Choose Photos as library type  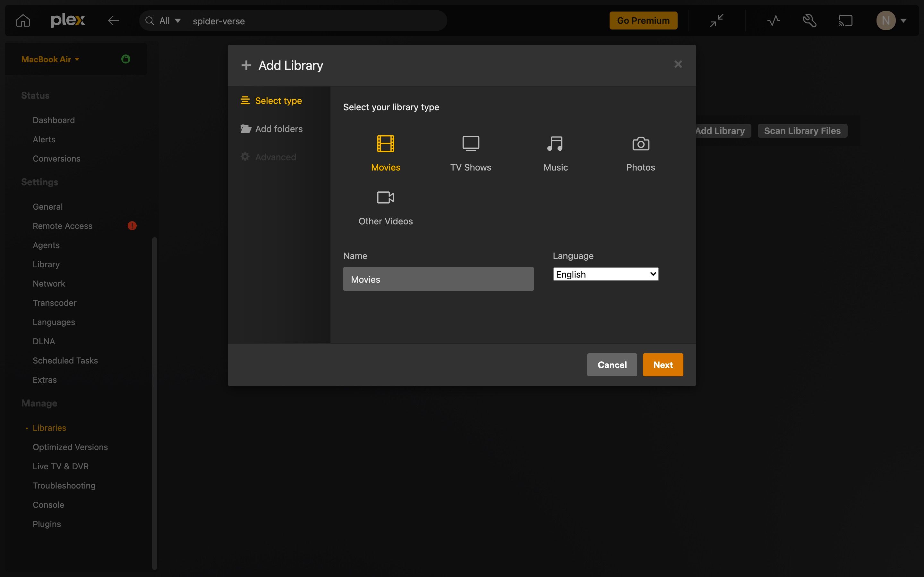tap(640, 153)
